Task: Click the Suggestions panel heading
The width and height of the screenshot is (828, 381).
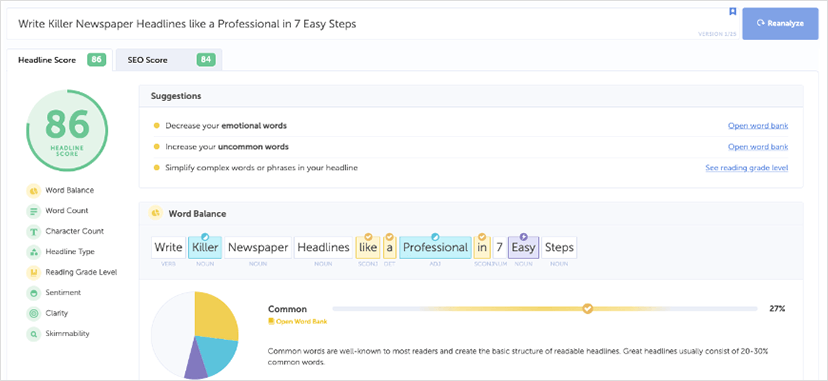Action: (x=176, y=96)
